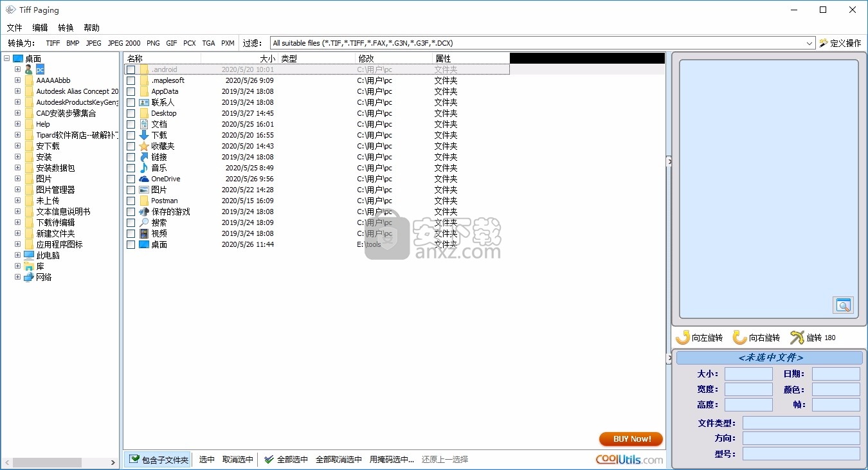The width and height of the screenshot is (868, 470).
Task: Click the search magnifier icon in file list
Action: pos(144,222)
